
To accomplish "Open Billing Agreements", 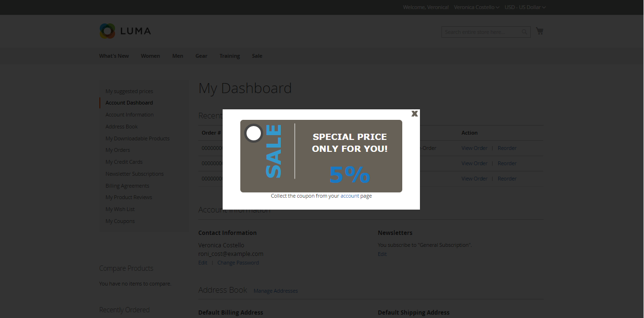I will tap(128, 186).
